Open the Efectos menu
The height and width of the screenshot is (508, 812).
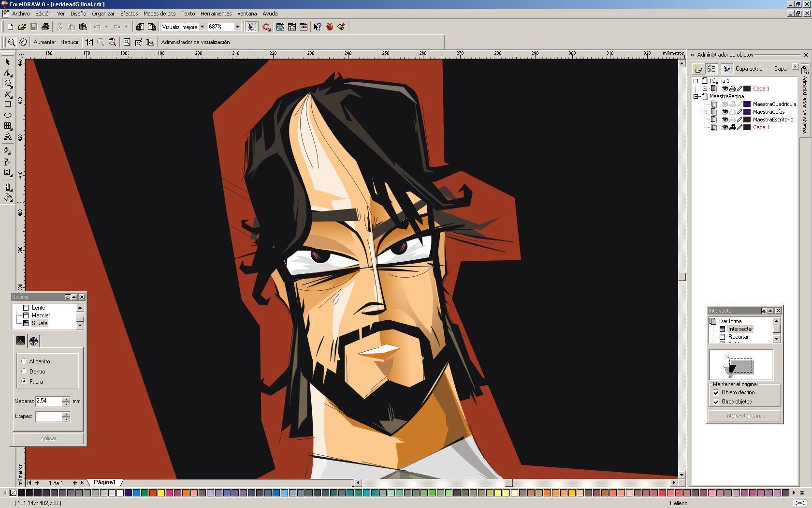pos(129,14)
